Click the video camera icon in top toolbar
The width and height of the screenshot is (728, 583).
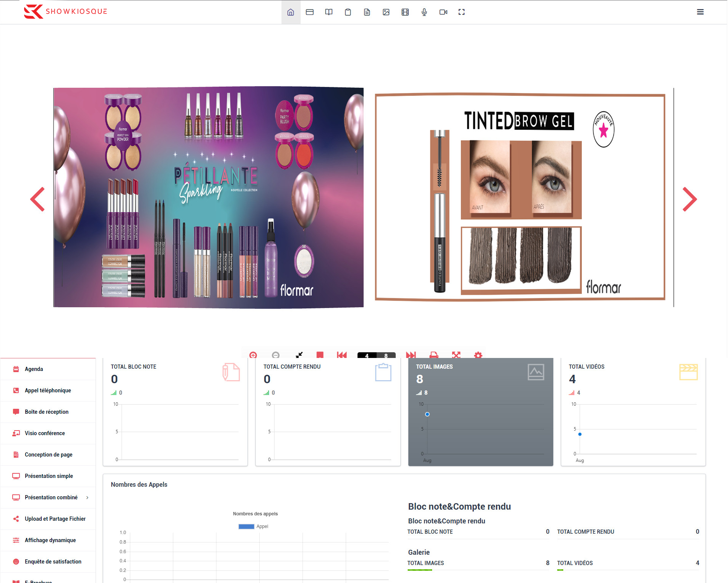point(443,12)
